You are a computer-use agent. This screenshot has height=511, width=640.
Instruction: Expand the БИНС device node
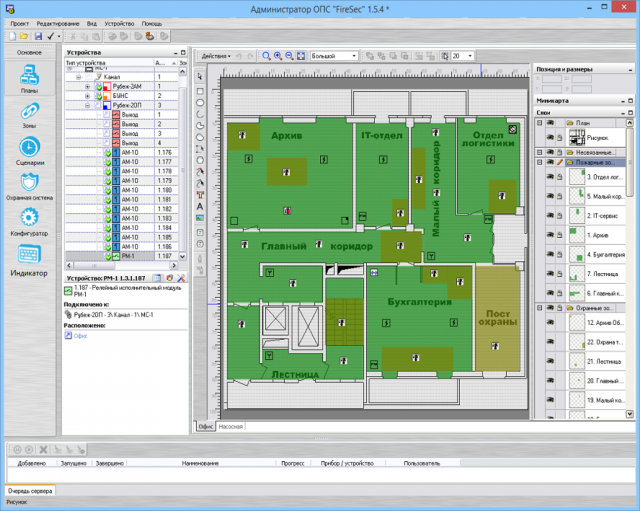[x=87, y=96]
